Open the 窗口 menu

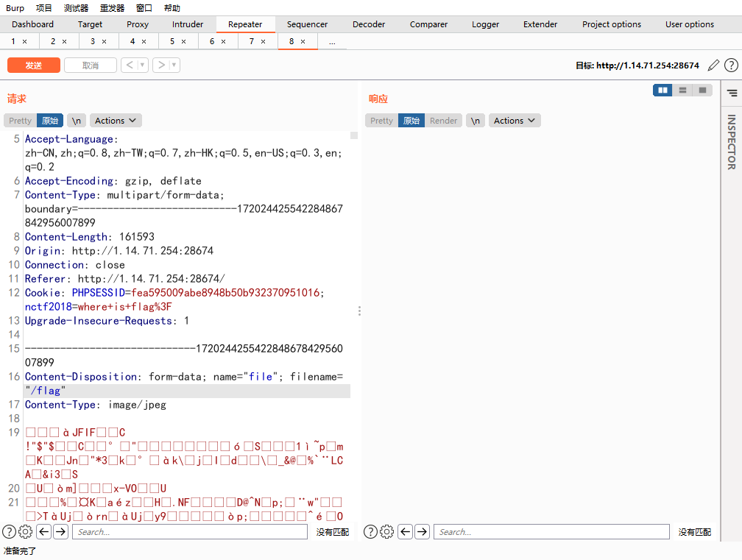(x=144, y=8)
